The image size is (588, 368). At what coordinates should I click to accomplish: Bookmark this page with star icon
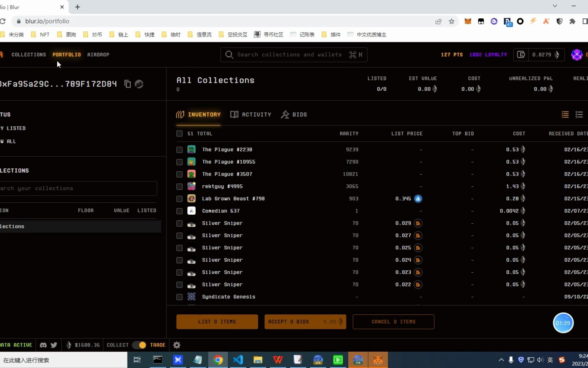[452, 21]
